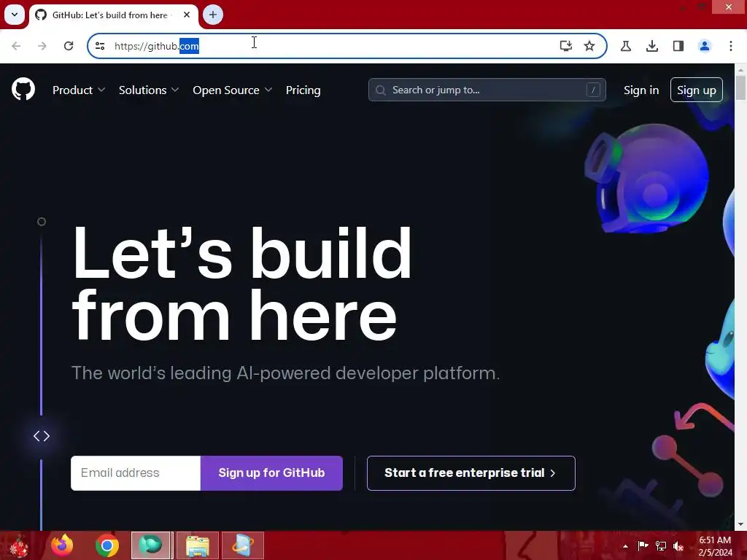747x560 pixels.
Task: Go forward with the browser forward arrow
Action: 42,46
